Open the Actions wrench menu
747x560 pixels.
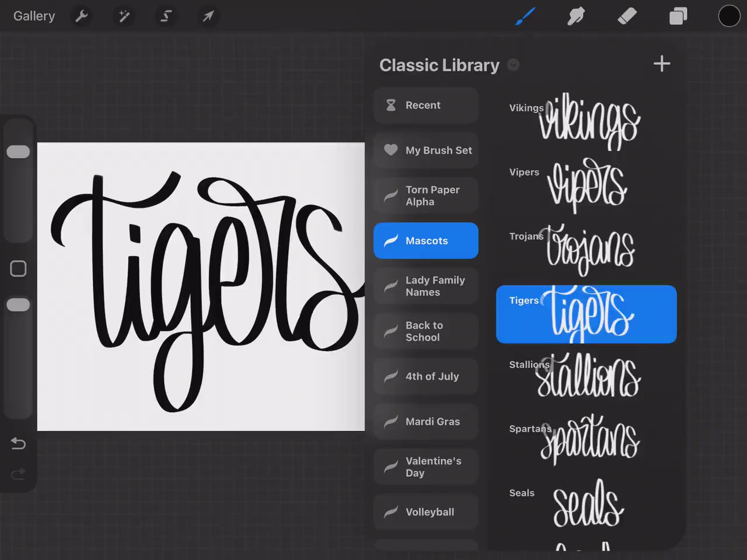click(82, 16)
